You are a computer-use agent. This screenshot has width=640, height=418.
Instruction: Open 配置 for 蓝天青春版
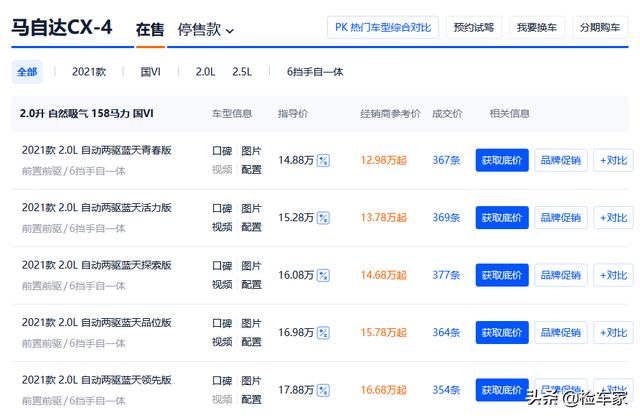[x=251, y=169]
